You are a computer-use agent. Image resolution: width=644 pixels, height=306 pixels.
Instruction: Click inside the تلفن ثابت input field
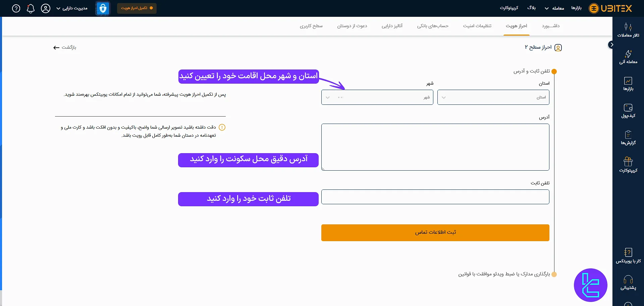[435, 197]
